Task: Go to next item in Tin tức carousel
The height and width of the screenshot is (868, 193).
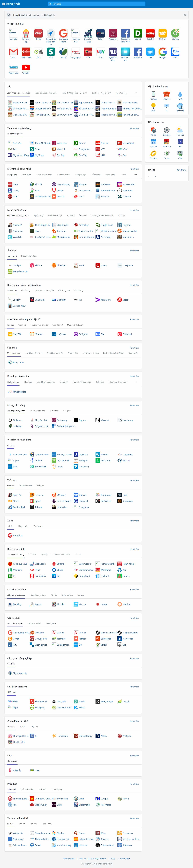Action: pyautogui.click(x=155, y=176)
